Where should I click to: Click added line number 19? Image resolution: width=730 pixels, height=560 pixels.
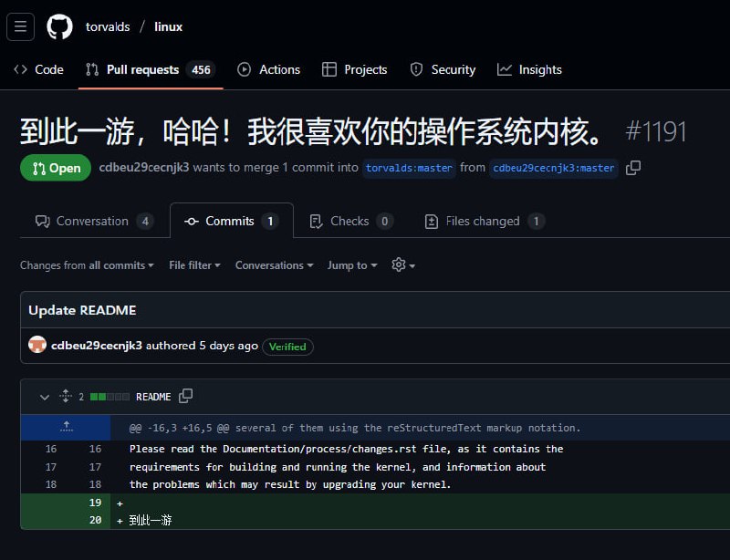(95, 503)
